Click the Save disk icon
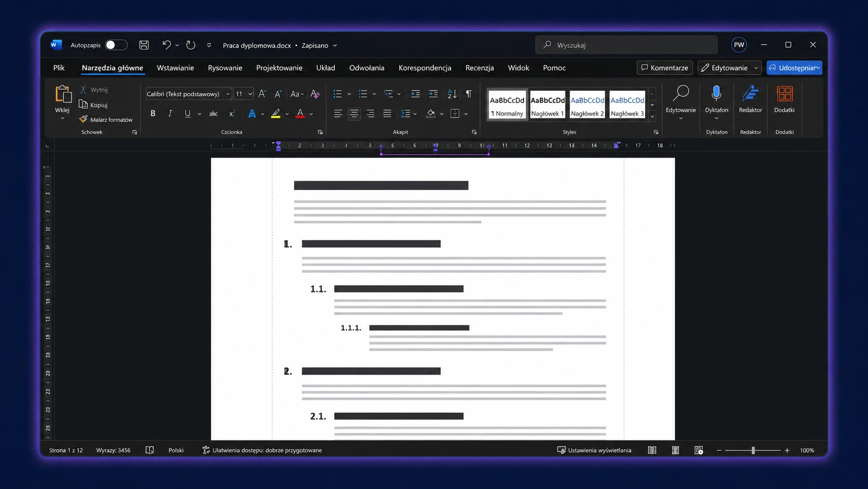 (x=144, y=45)
